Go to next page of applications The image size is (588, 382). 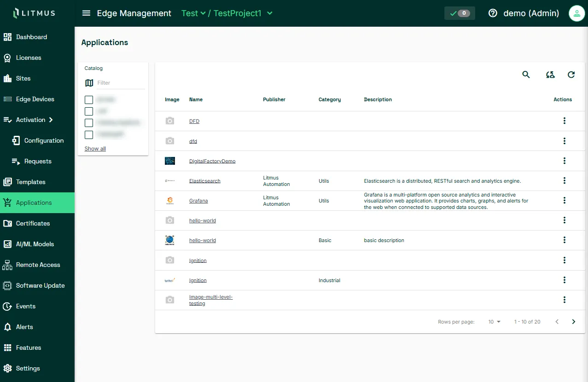(x=574, y=322)
